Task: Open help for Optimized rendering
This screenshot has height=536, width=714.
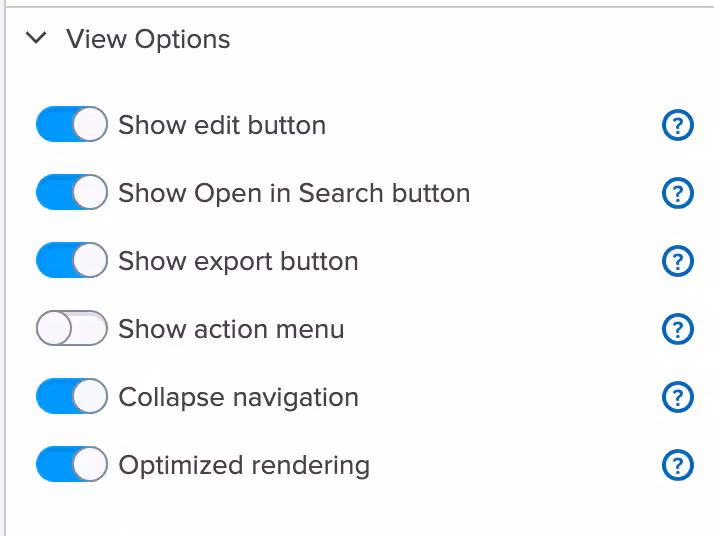Action: tap(678, 465)
